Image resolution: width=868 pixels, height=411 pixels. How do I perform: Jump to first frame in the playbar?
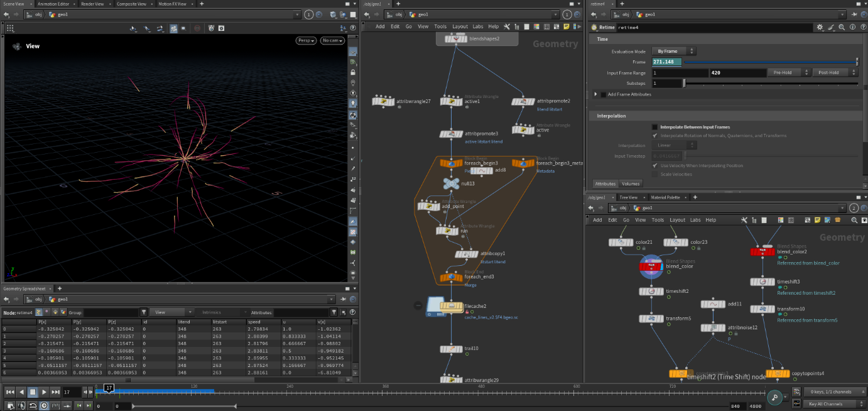pos(9,392)
